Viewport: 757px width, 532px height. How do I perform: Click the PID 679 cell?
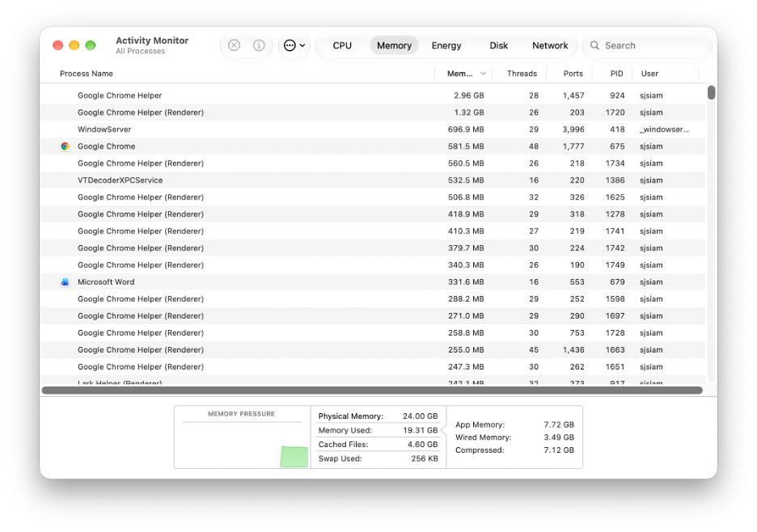click(x=617, y=282)
